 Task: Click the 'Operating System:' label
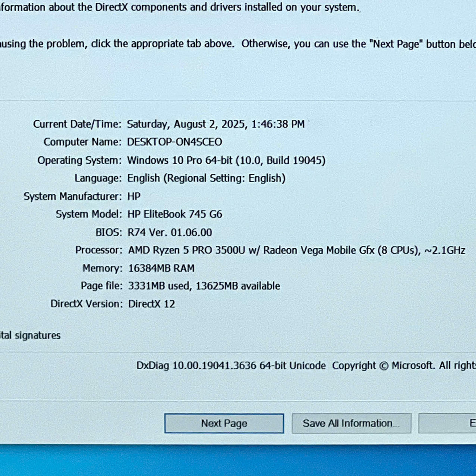(x=79, y=160)
